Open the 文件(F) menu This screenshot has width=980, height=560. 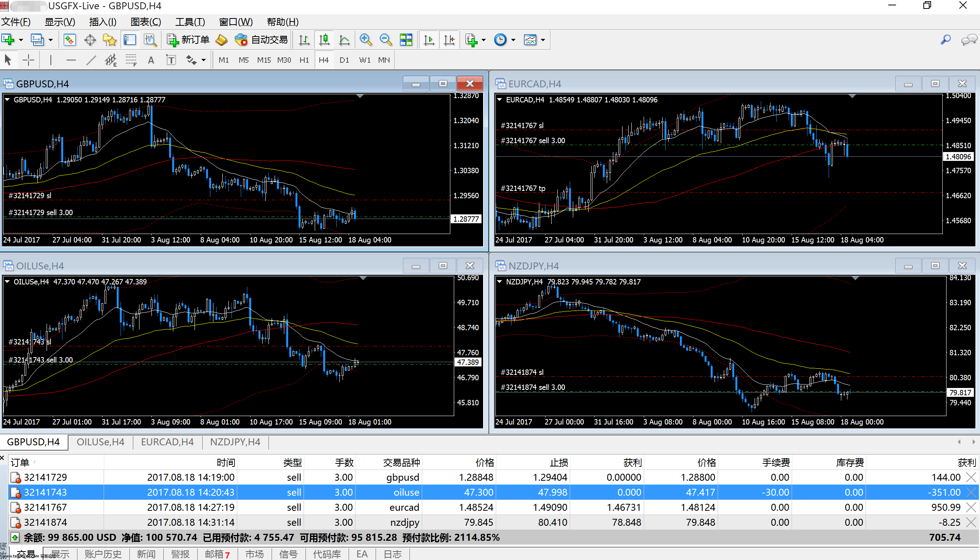[x=16, y=22]
